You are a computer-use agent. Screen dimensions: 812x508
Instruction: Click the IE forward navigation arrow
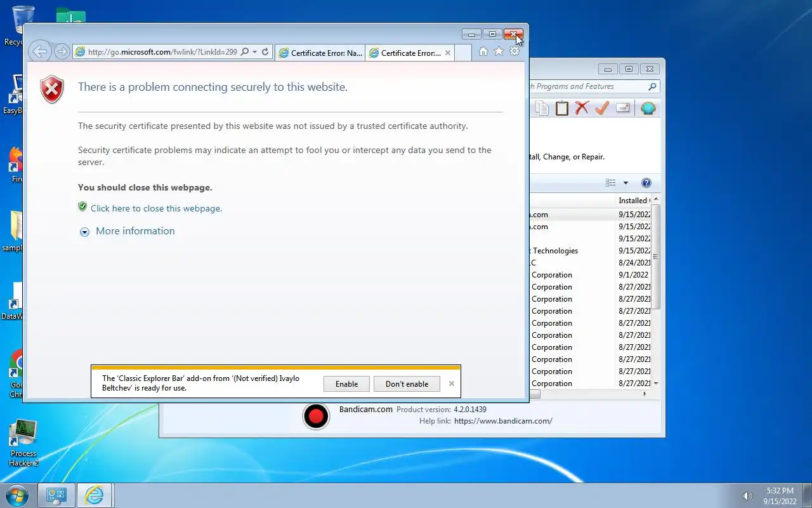pyautogui.click(x=62, y=51)
